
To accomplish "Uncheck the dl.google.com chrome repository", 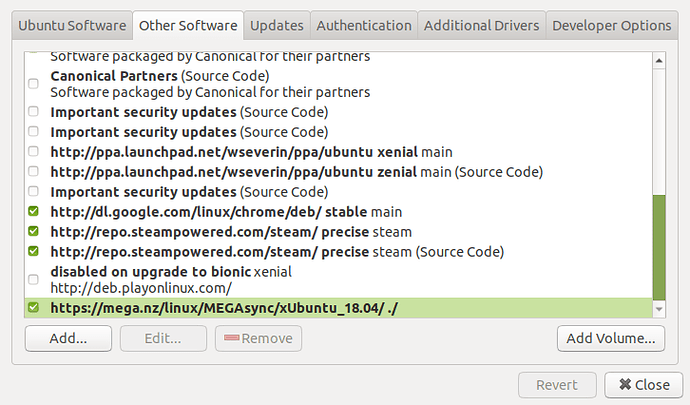I will [x=33, y=211].
